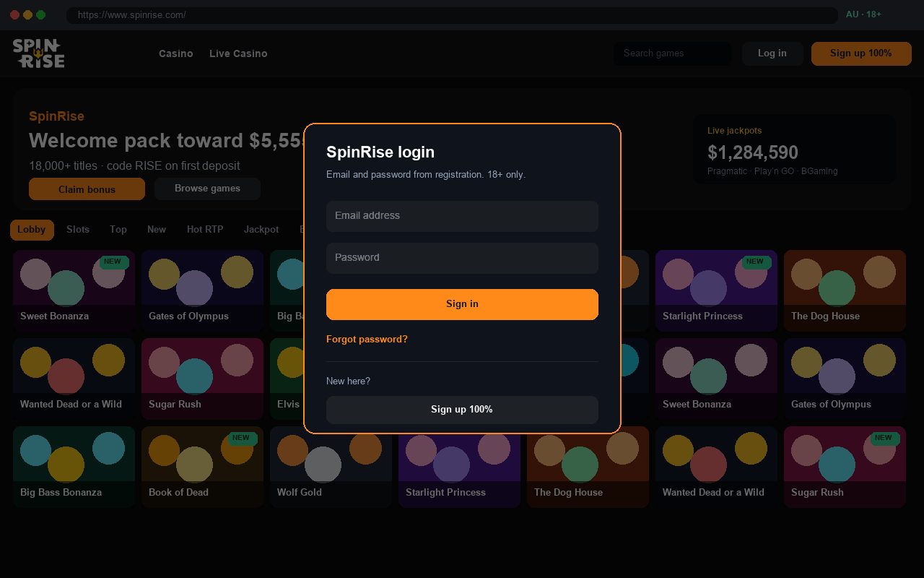
Task: Open the Jackpot tab
Action: pos(261,230)
